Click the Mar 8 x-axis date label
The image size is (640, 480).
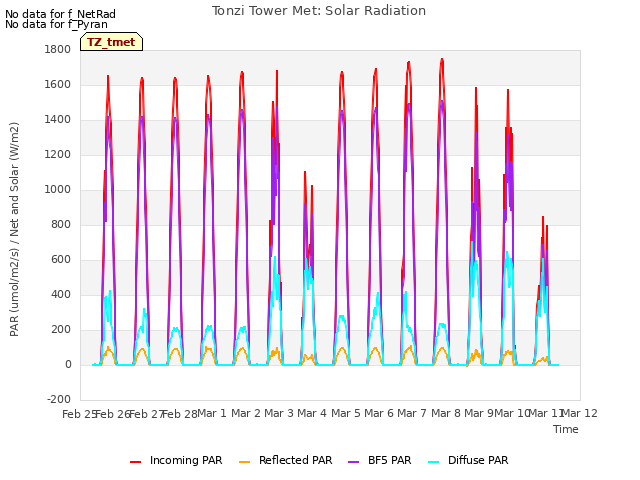tap(446, 413)
